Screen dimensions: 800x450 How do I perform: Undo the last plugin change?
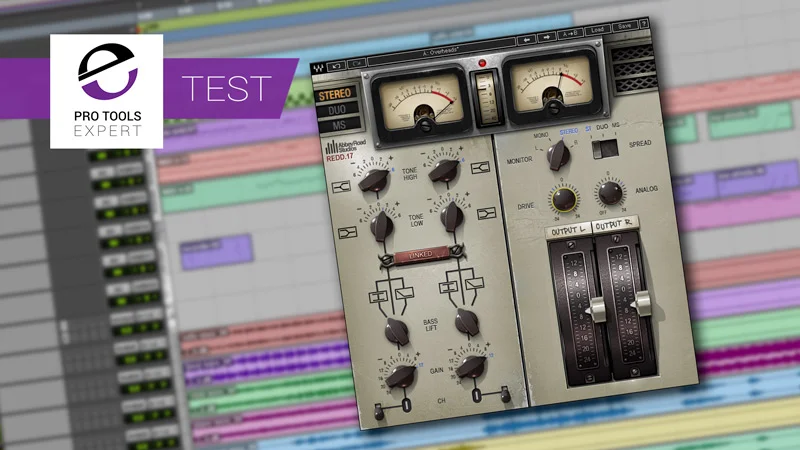(x=337, y=66)
